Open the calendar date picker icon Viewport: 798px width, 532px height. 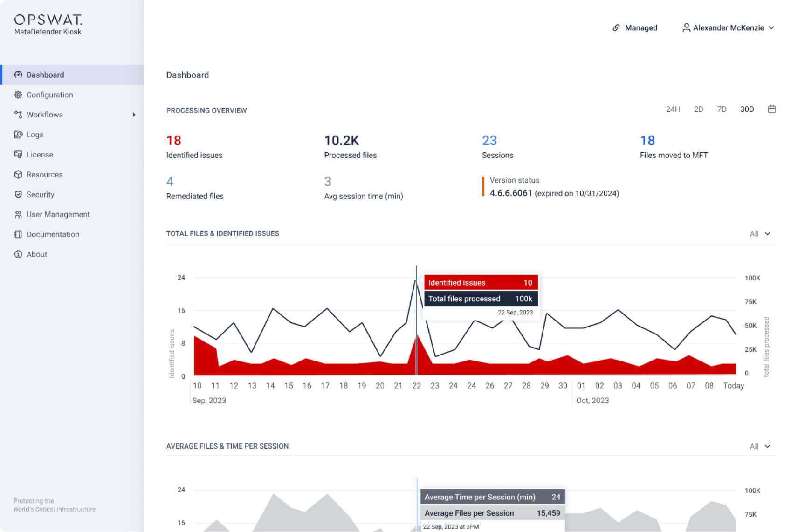click(772, 109)
